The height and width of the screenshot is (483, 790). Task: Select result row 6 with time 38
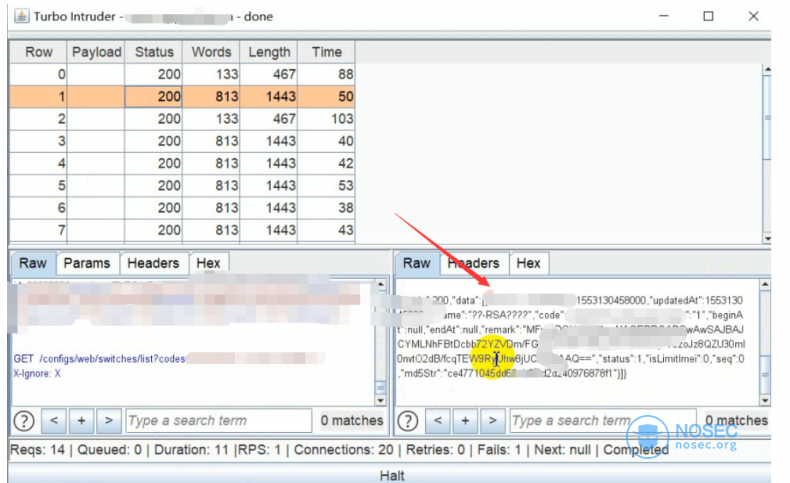(182, 208)
